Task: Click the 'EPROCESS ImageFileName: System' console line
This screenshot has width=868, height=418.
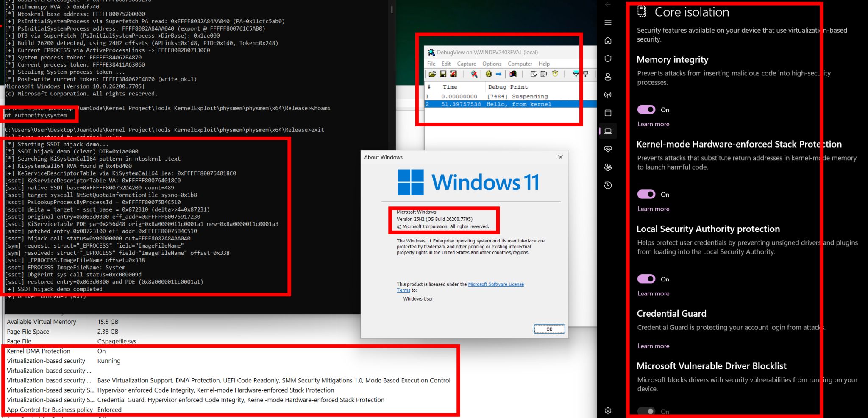Action: [x=65, y=268]
